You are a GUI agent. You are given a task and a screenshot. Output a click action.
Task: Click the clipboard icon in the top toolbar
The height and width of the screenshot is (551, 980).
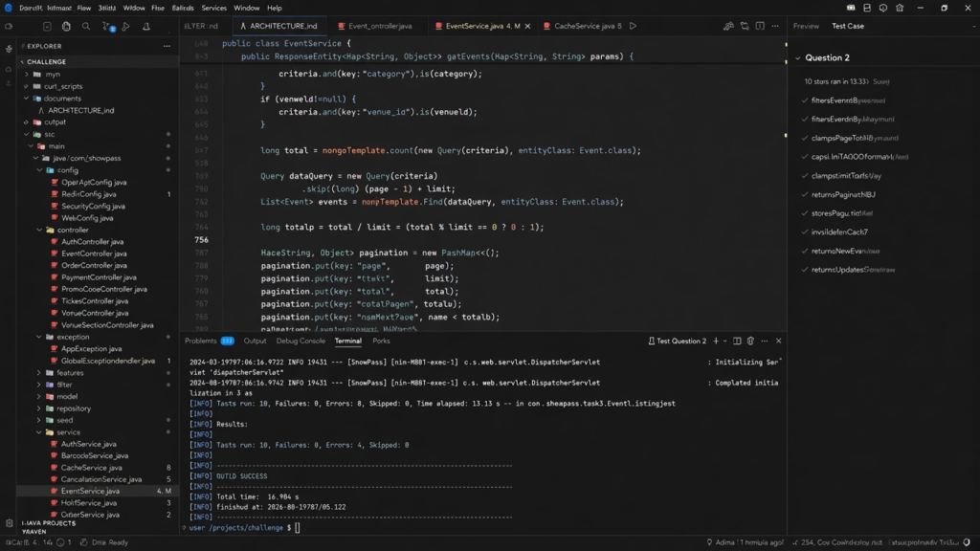pos(66,26)
